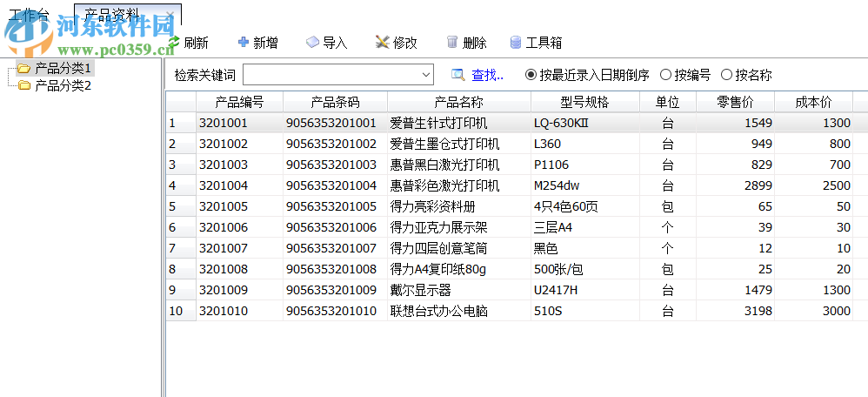Click the 刷新 label
Image resolution: width=868 pixels, height=397 pixels.
point(196,43)
